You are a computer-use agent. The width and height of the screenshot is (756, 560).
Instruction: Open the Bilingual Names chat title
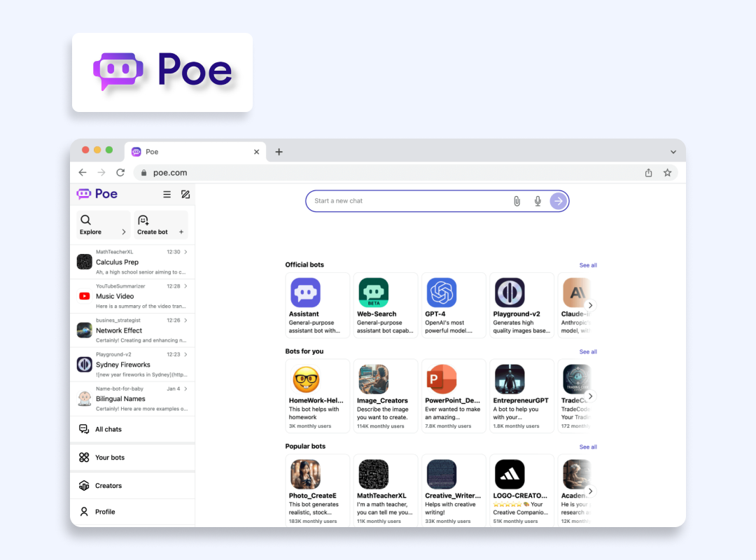coord(120,399)
